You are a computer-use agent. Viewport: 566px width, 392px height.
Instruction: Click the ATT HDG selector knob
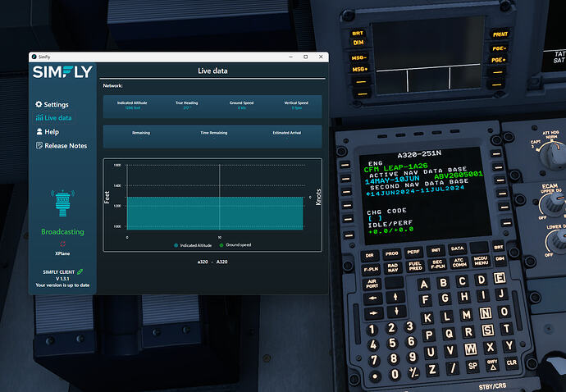point(551,153)
